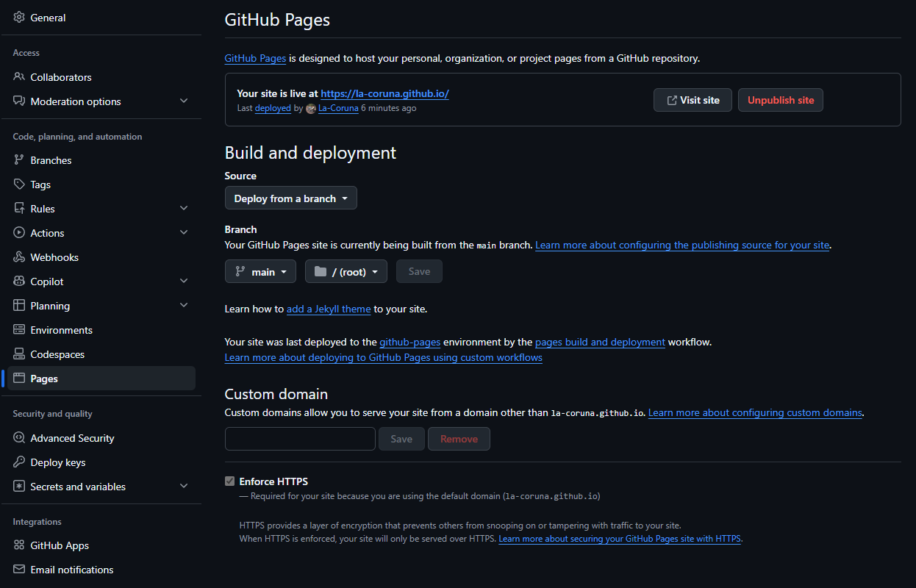The height and width of the screenshot is (588, 916).
Task: Click the Remove custom domain button
Action: [459, 439]
